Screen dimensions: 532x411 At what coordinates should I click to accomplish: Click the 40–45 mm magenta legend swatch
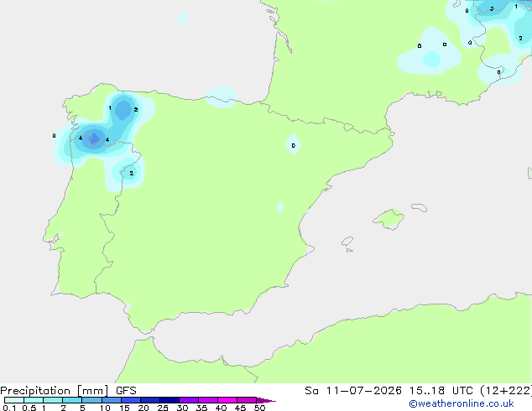[227, 400]
